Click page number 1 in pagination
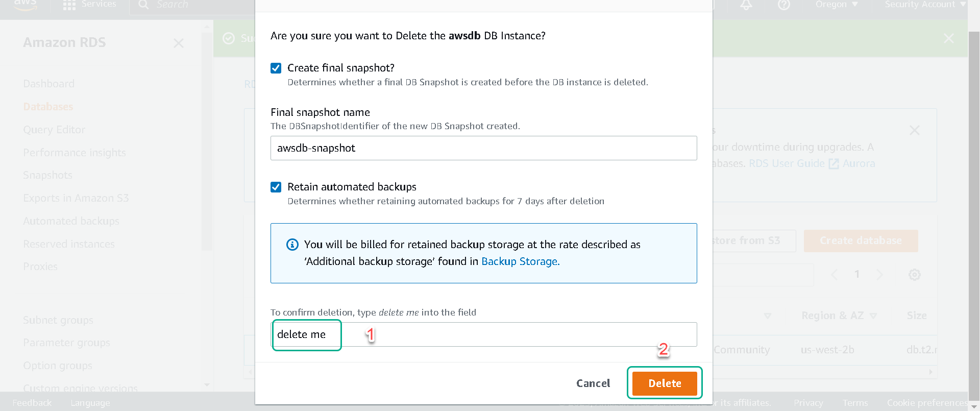 [x=857, y=274]
